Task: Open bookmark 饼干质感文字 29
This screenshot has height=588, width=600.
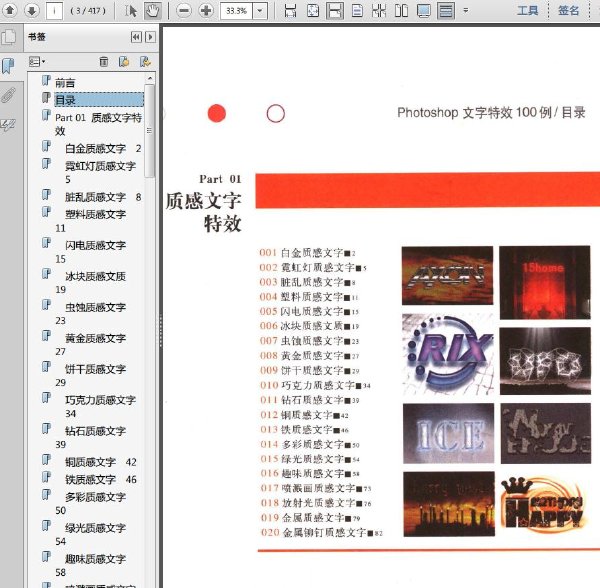Action: point(90,376)
